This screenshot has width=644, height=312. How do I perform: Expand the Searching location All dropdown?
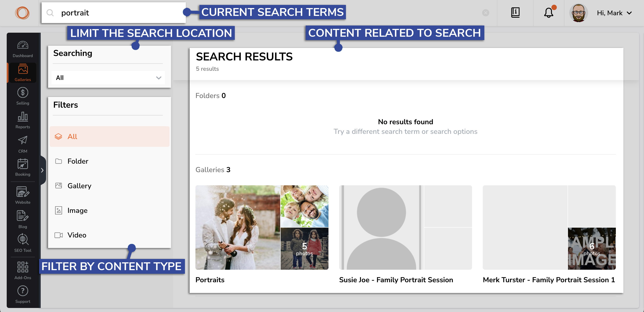pos(108,78)
